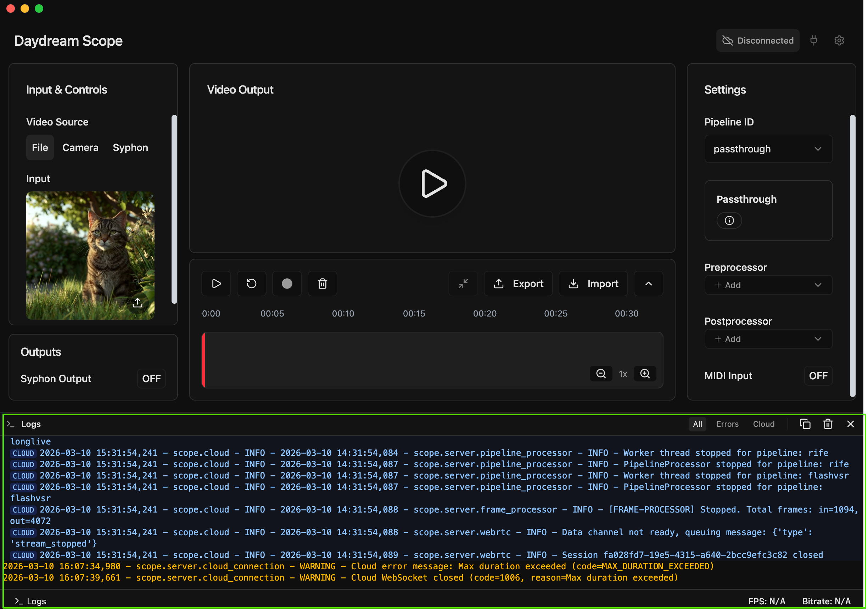The width and height of the screenshot is (868, 610).
Task: Copy logs using the copy icon
Action: (x=805, y=424)
